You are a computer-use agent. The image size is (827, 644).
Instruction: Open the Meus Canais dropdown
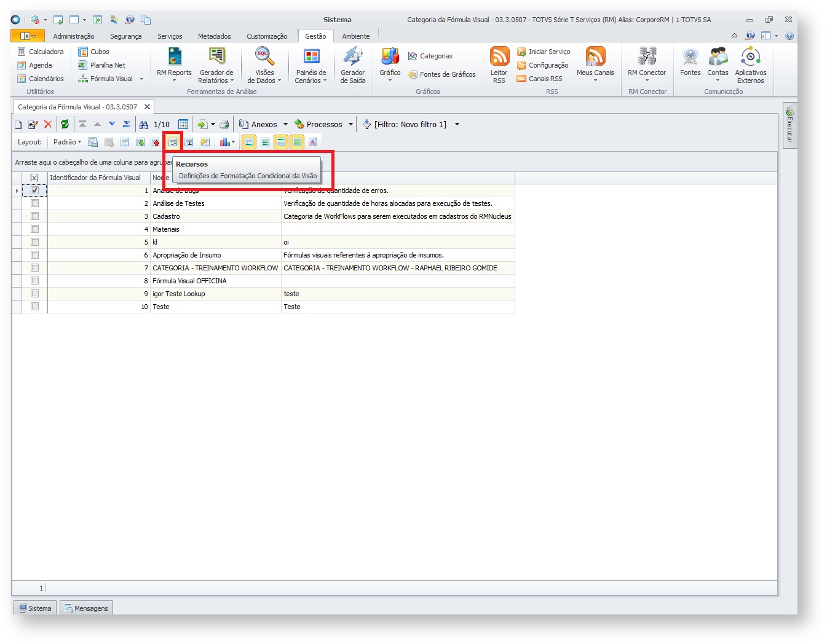(x=595, y=80)
